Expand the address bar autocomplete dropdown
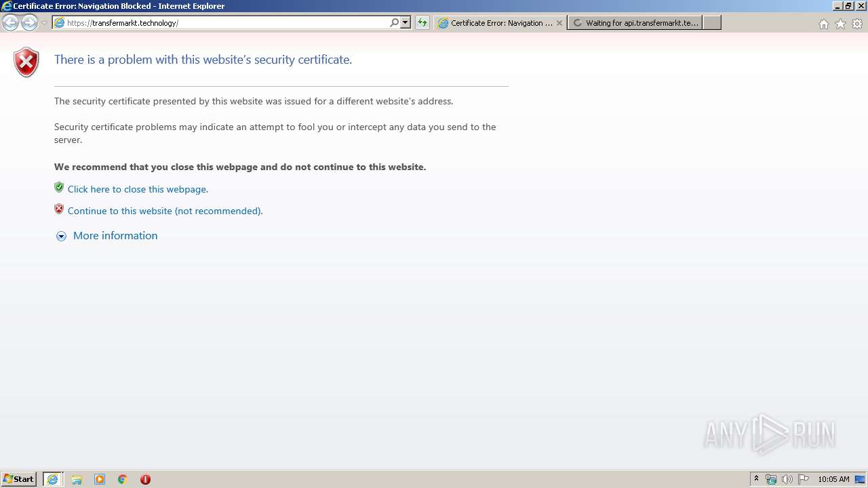 (406, 22)
